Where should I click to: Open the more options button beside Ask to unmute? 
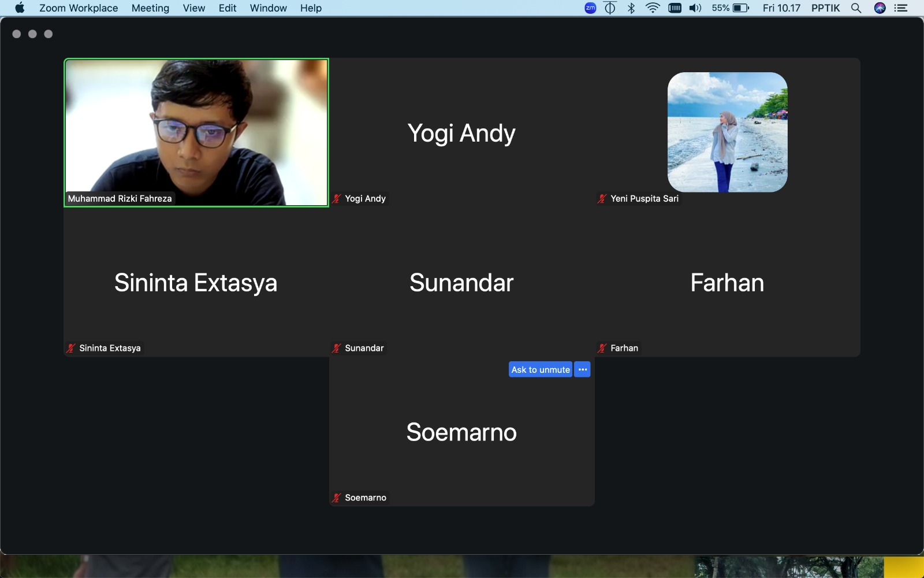point(583,370)
